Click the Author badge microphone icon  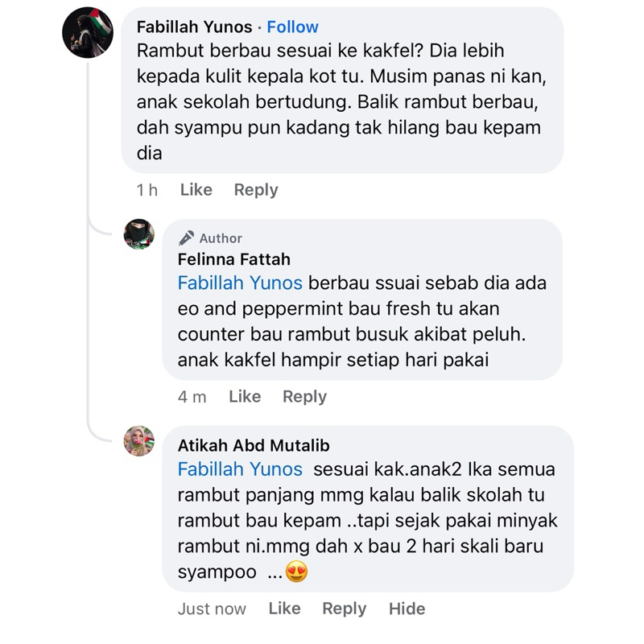tap(186, 237)
